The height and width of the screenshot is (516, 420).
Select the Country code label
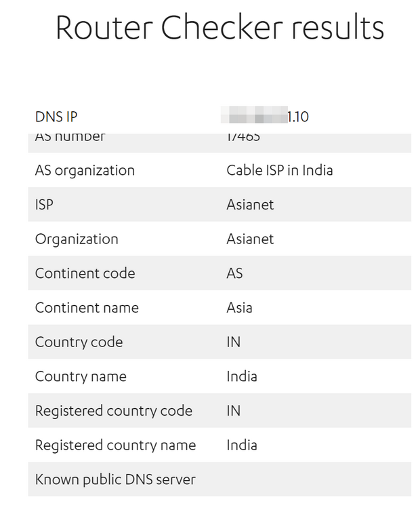pyautogui.click(x=79, y=342)
